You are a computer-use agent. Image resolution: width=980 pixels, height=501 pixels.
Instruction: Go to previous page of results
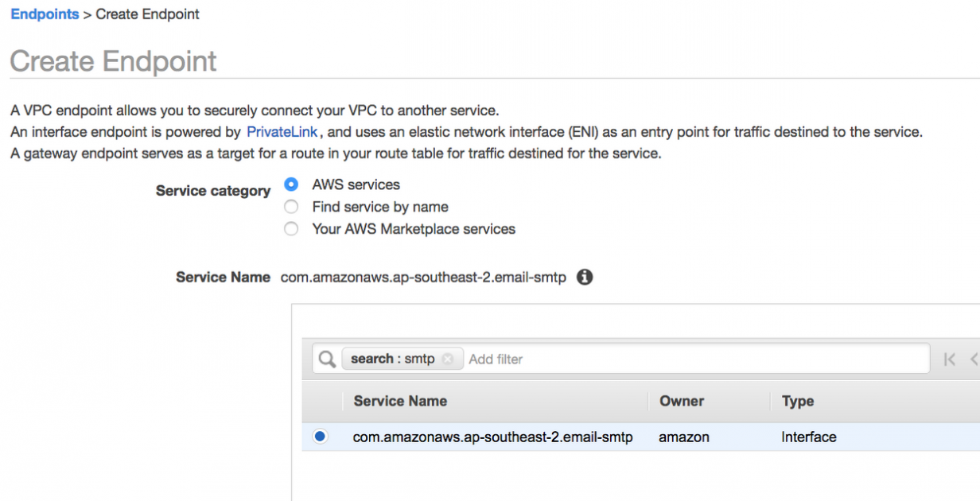pos(974,359)
